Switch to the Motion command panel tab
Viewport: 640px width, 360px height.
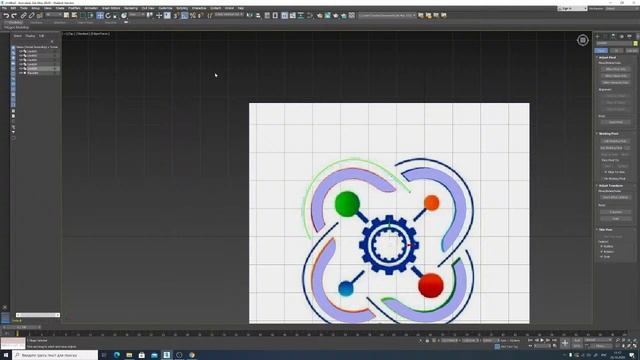(622, 36)
